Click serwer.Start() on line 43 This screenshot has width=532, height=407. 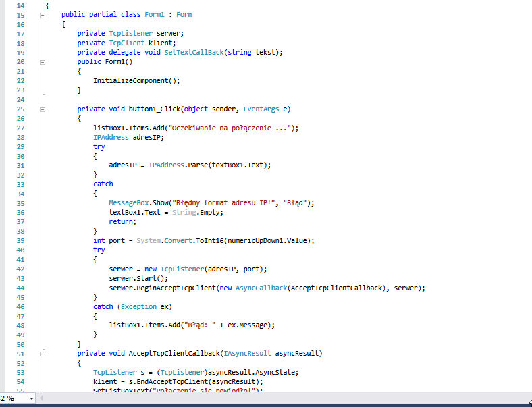pyautogui.click(x=136, y=279)
